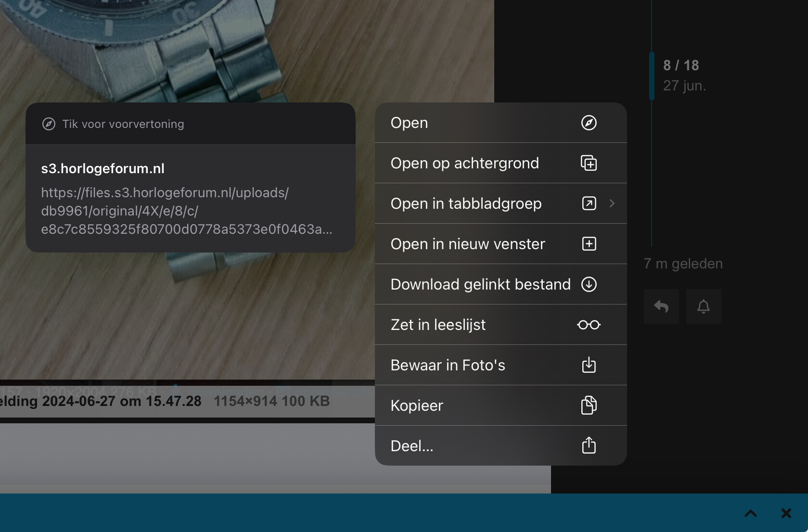Click the reading list glasses icon
The width and height of the screenshot is (808, 532).
point(589,325)
